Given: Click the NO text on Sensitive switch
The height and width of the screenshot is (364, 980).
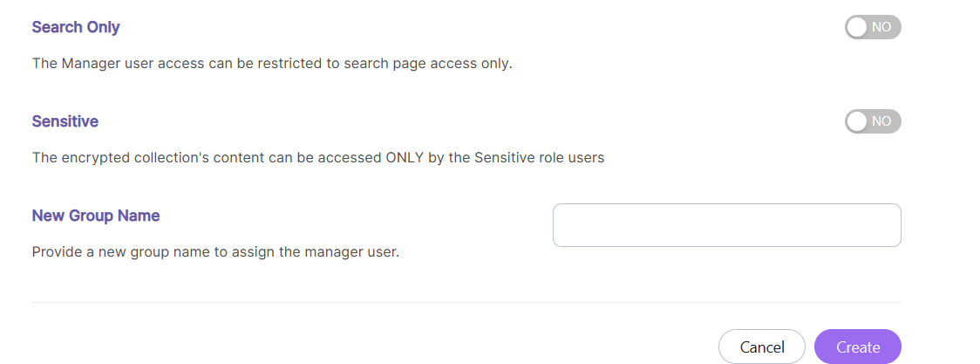Looking at the screenshot, I should pyautogui.click(x=881, y=121).
